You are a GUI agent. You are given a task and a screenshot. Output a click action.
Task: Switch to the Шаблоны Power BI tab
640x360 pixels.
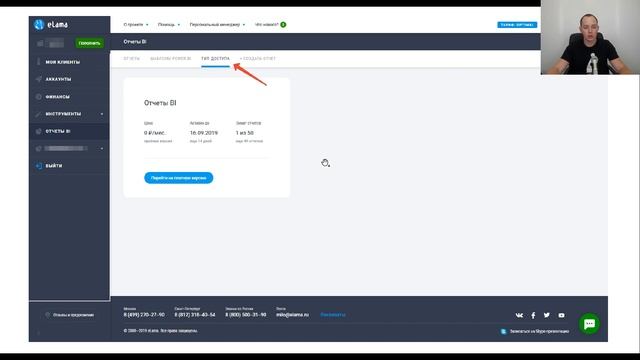coord(171,58)
